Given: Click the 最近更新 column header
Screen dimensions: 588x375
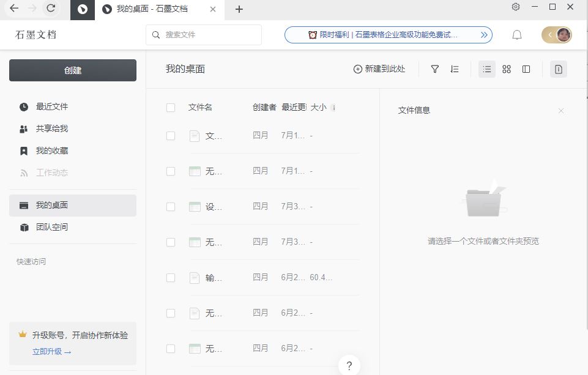Looking at the screenshot, I should pos(294,107).
